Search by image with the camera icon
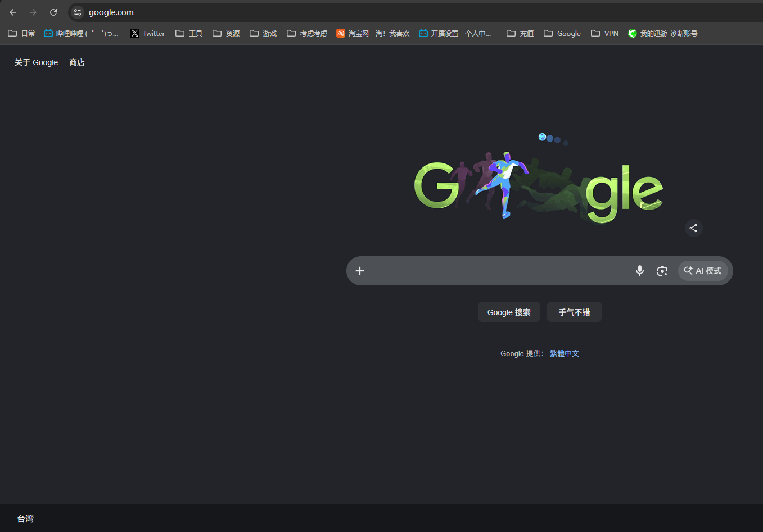763x532 pixels. tap(662, 271)
